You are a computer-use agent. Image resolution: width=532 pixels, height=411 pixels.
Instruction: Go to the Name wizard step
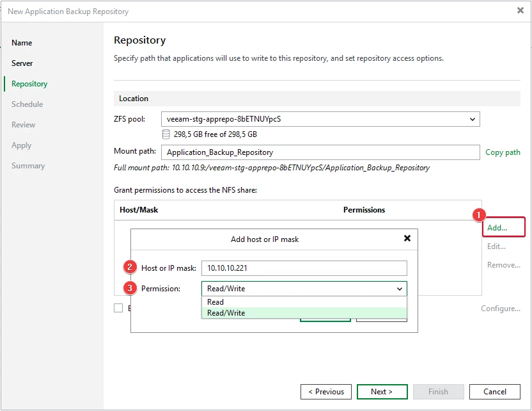(x=22, y=43)
